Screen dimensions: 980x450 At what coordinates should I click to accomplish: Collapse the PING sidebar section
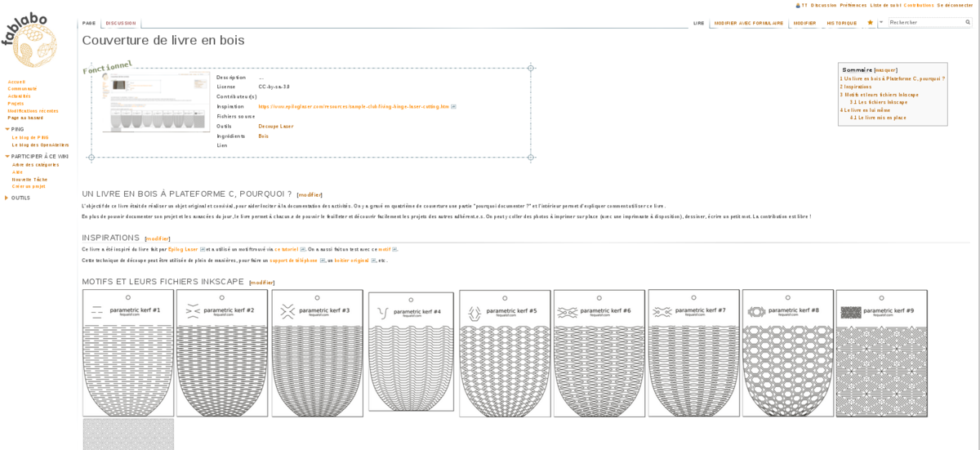pos(7,129)
